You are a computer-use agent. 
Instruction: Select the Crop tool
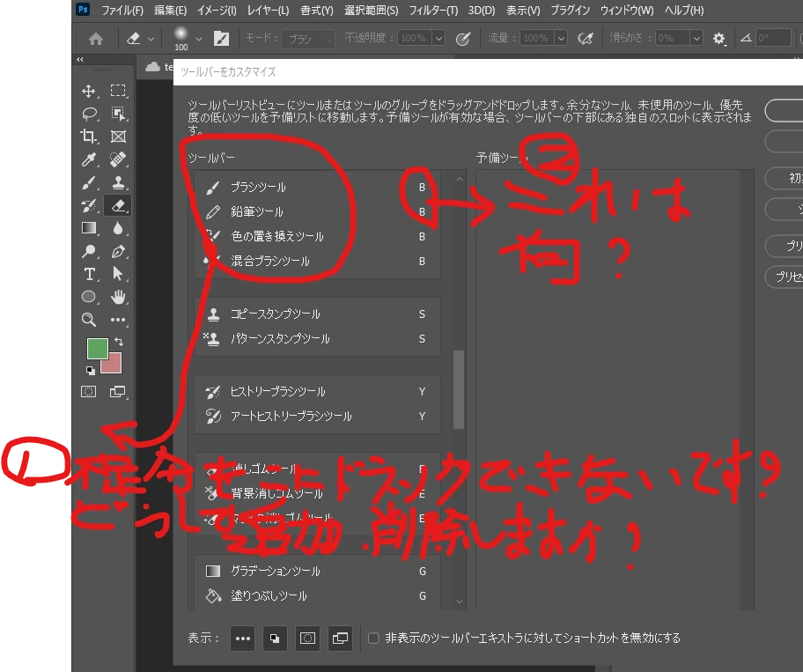point(89,137)
